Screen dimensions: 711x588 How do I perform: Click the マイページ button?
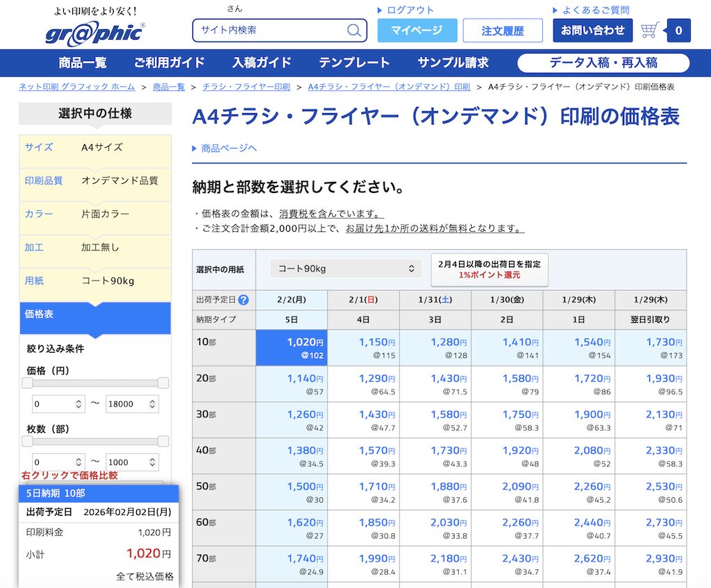pos(417,31)
